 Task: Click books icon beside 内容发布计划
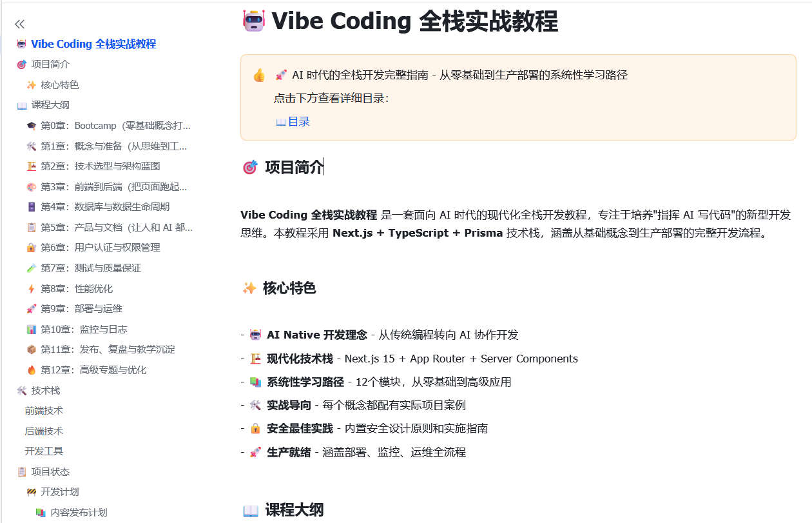[41, 513]
